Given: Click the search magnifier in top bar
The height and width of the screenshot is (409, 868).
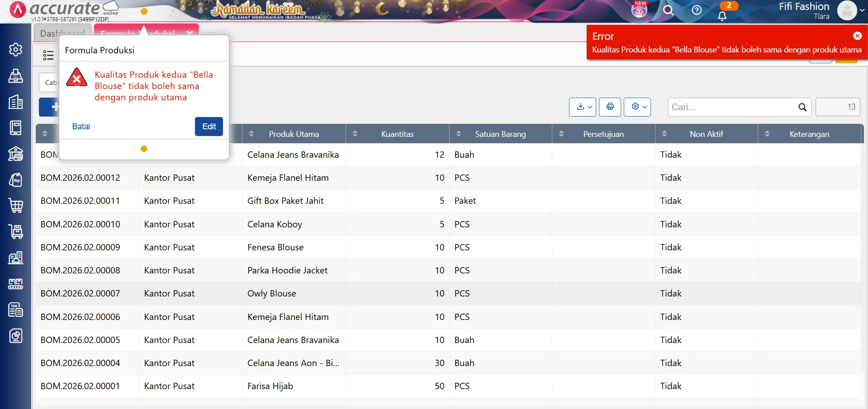Looking at the screenshot, I should point(668,10).
